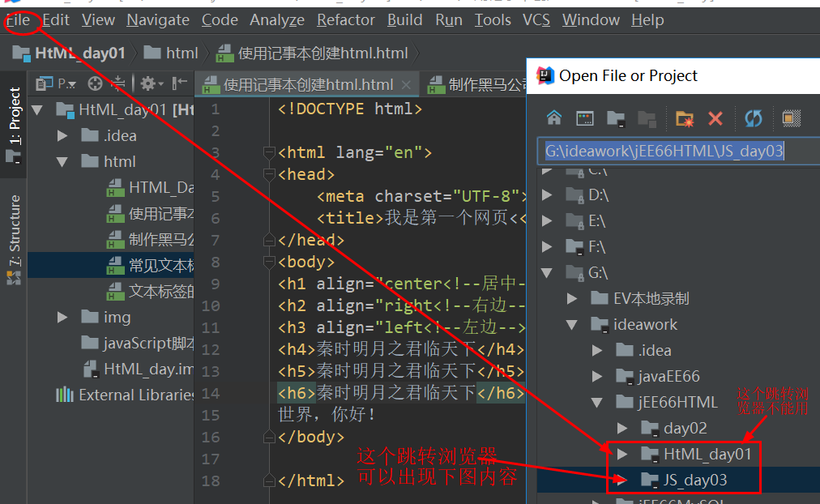The width and height of the screenshot is (820, 504).
Task: Select HtML_day.iml file in Project tree
Action: (138, 369)
